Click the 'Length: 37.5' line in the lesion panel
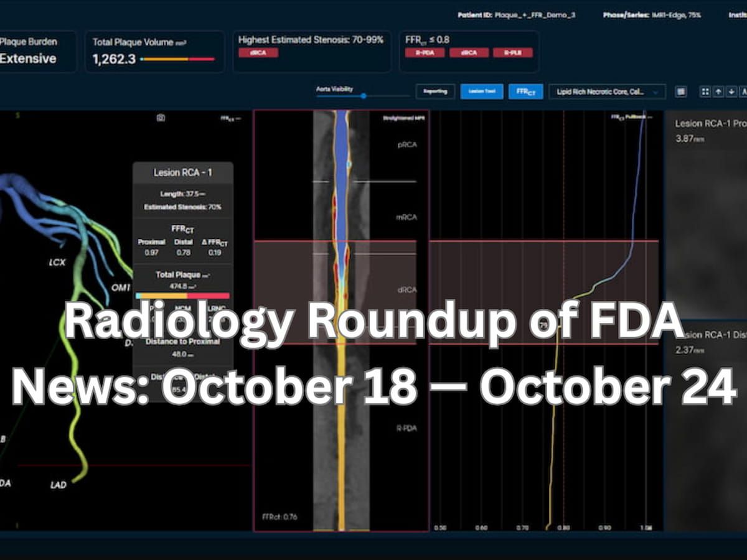747x560 pixels. (183, 194)
